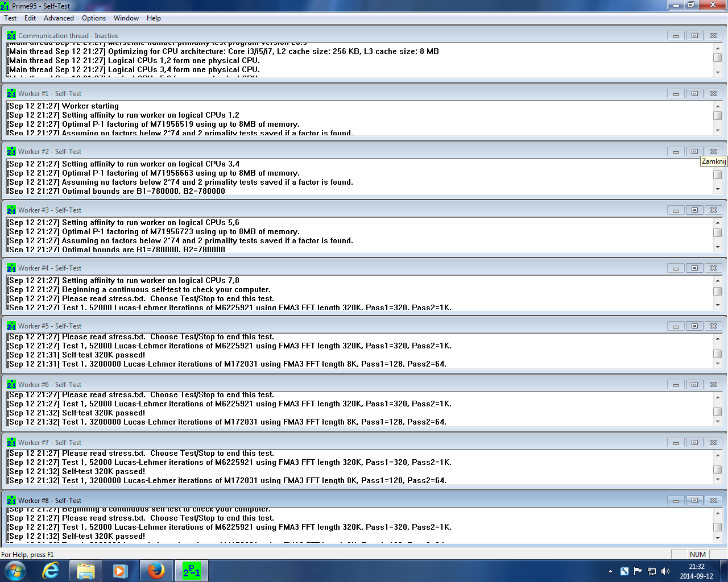Viewport: 728px width, 582px height.
Task: Open the Advanced menu
Action: (x=59, y=18)
